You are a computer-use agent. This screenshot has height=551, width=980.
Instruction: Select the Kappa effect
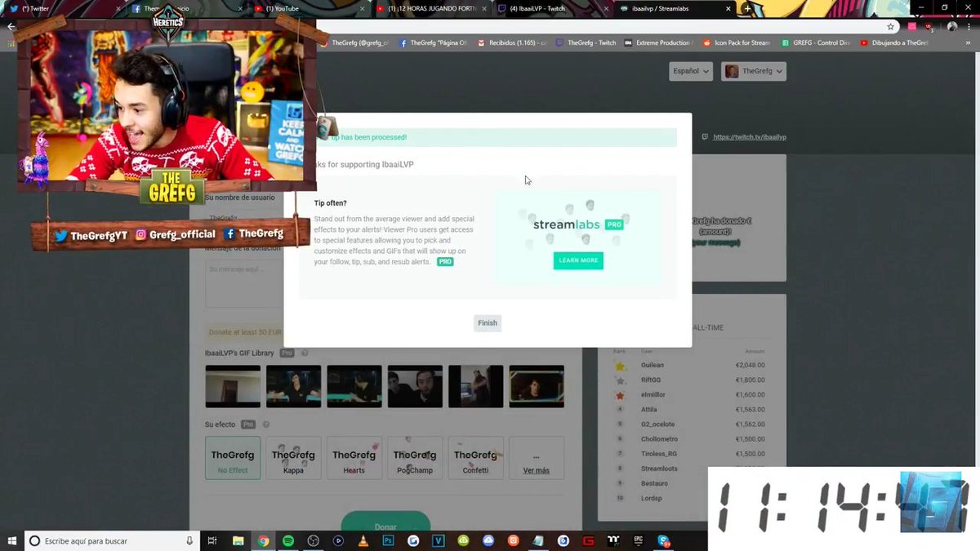click(x=293, y=458)
